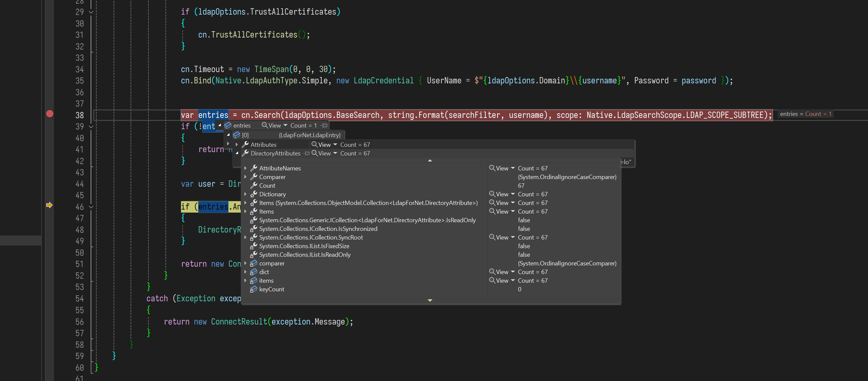Image resolution: width=868 pixels, height=381 pixels.
Task: Click the SyncRoot property icon
Action: (254, 238)
